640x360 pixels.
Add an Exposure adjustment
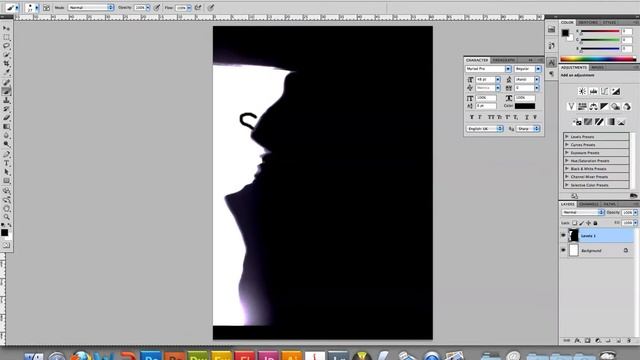(616, 91)
